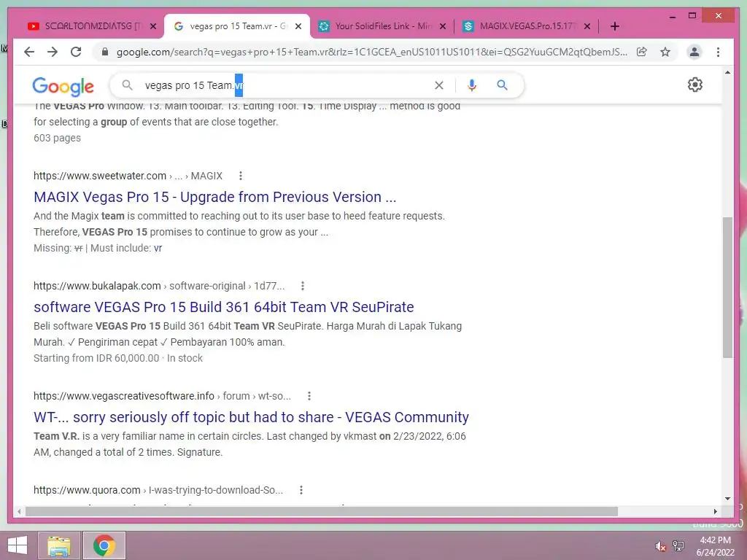Open the taskbar clock showing 4:42 PM
747x560 pixels.
click(x=715, y=546)
